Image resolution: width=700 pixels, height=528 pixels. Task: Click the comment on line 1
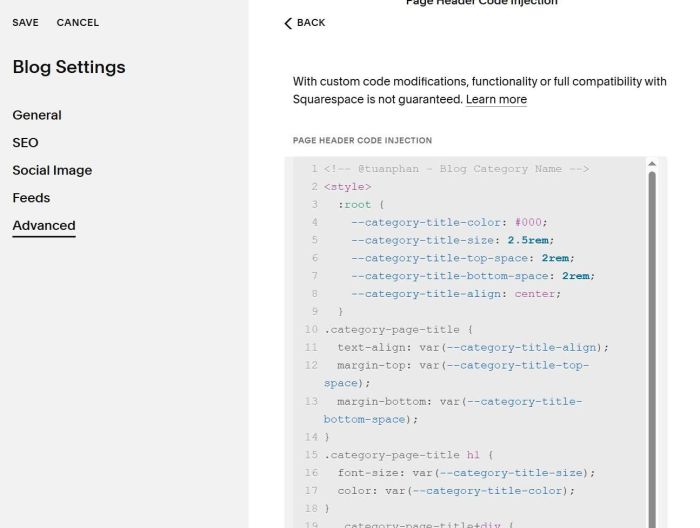(456, 169)
